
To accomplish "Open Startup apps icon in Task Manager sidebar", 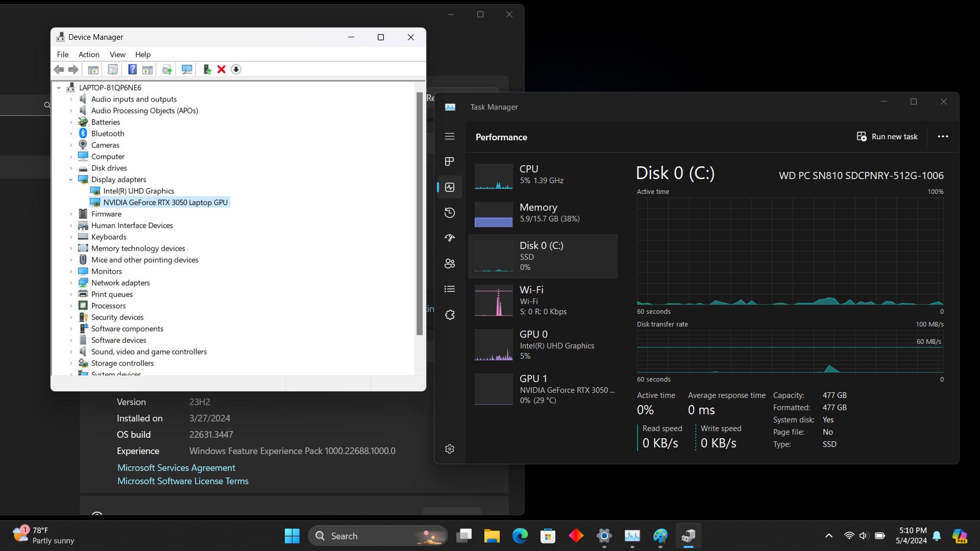I will tap(450, 238).
